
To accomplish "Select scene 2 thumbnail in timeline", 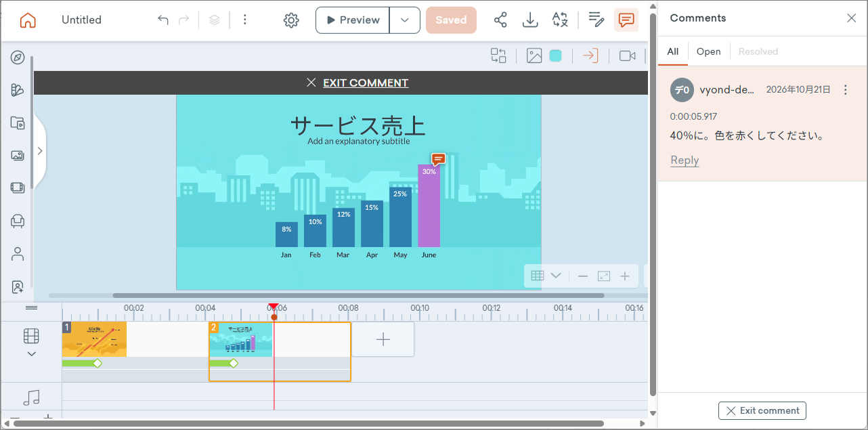I will click(x=241, y=339).
